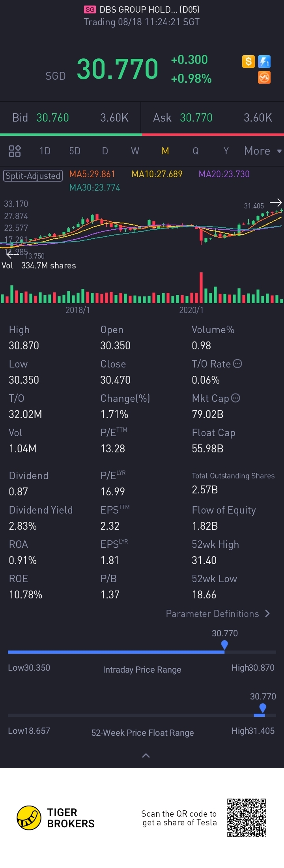Tap the orange crossed-out chart icon
Screen dimensions: 284x868
(264, 78)
